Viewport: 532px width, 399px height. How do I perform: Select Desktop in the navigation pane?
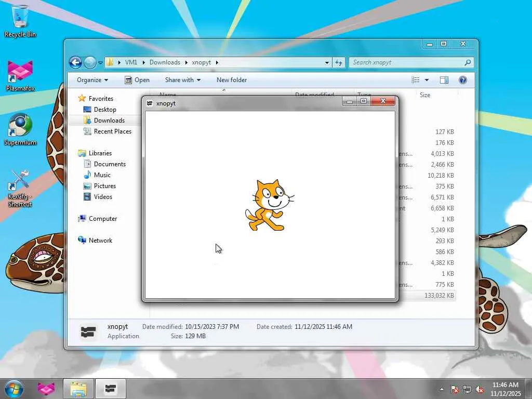105,110
